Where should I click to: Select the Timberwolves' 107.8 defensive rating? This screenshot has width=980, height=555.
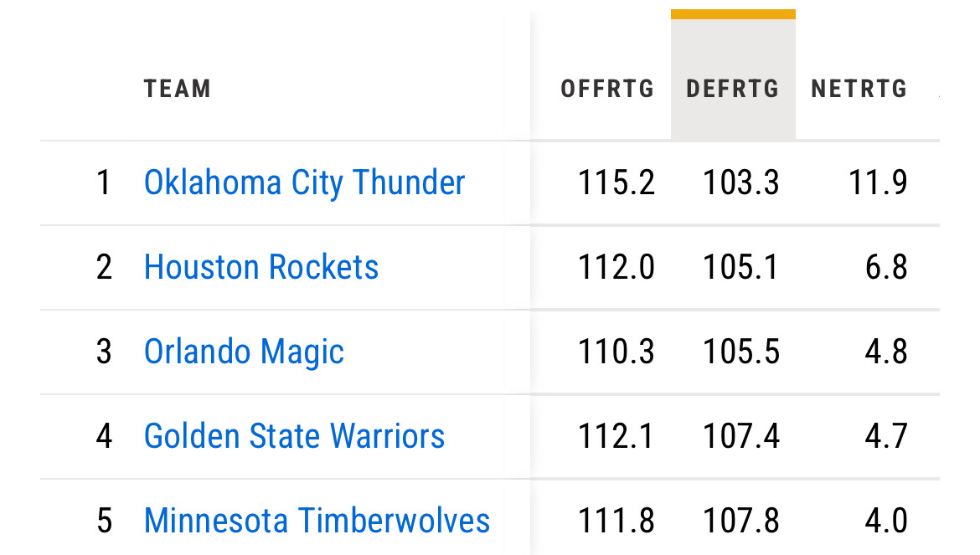click(x=741, y=521)
